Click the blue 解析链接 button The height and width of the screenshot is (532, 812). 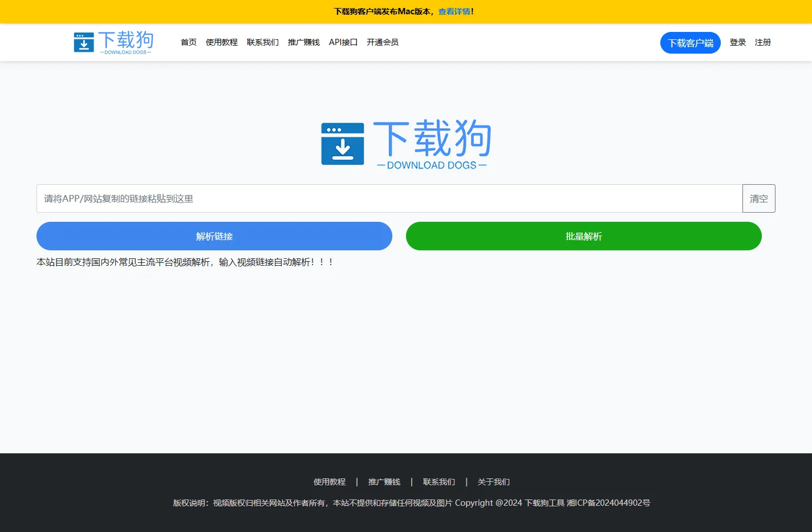tap(214, 236)
